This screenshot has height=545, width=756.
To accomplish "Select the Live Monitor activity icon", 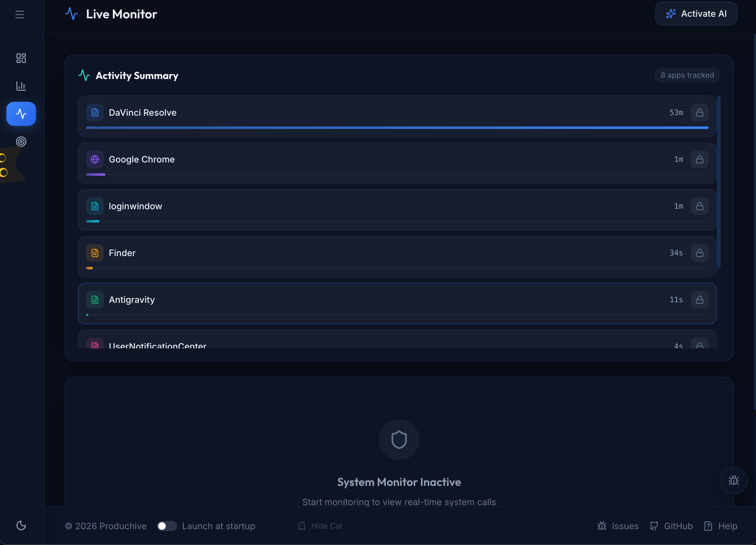I will pos(21,113).
